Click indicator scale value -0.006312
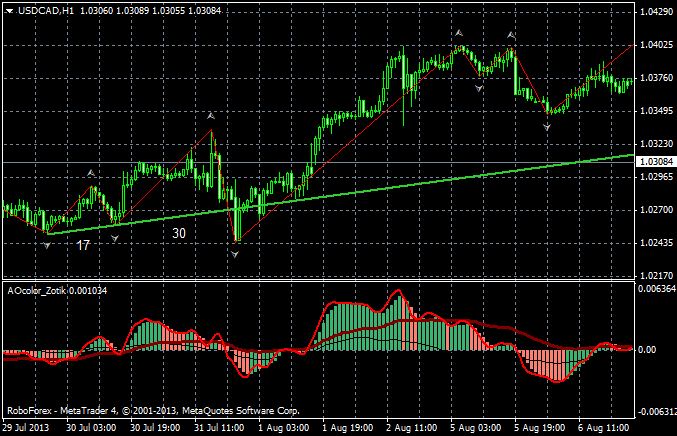The width and height of the screenshot is (677, 436). point(657,412)
